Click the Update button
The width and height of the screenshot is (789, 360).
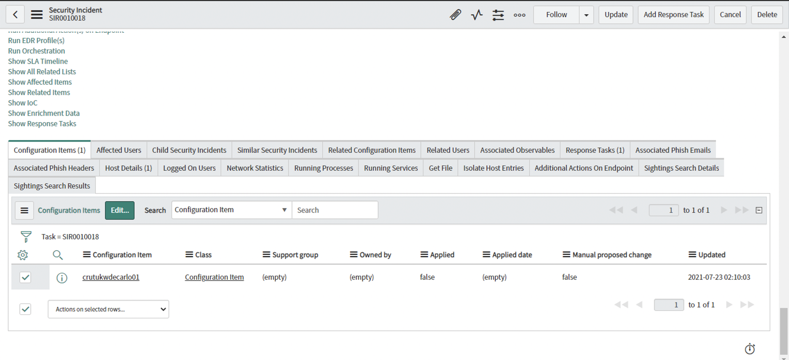click(x=616, y=15)
